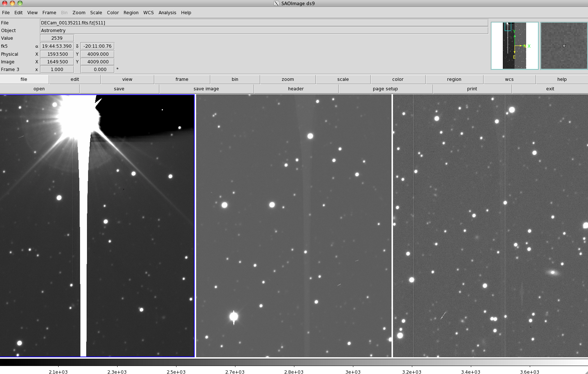The image size is (588, 374).
Task: Click the panner overview thumbnail
Action: click(514, 46)
